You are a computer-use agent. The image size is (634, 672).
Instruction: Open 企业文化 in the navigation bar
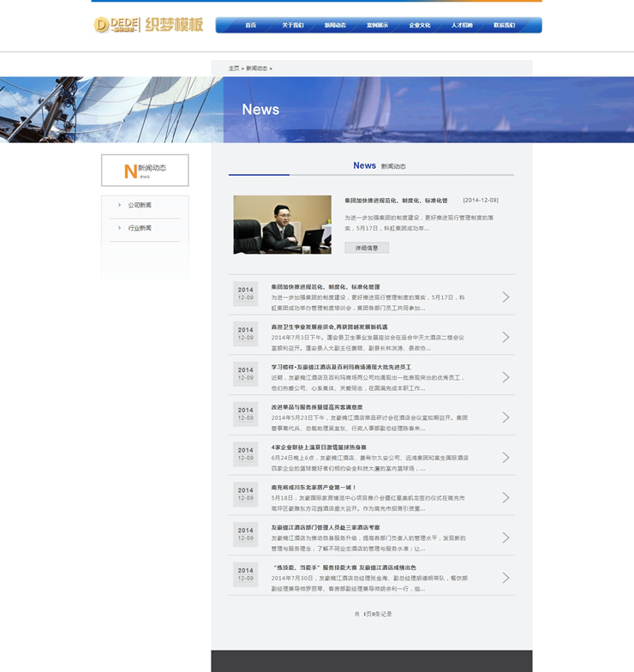420,26
